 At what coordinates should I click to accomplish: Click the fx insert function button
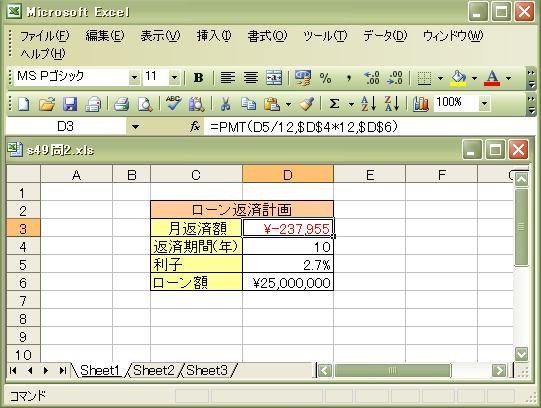tap(195, 127)
